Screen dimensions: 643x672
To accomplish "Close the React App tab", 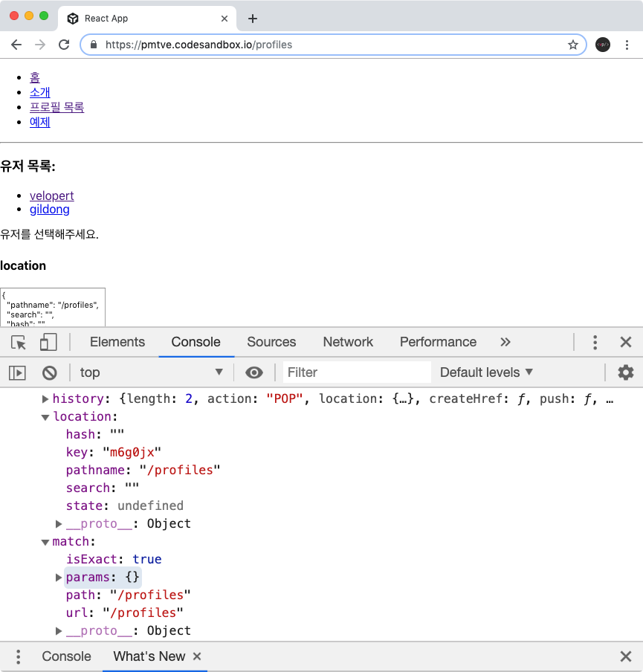I will point(224,19).
